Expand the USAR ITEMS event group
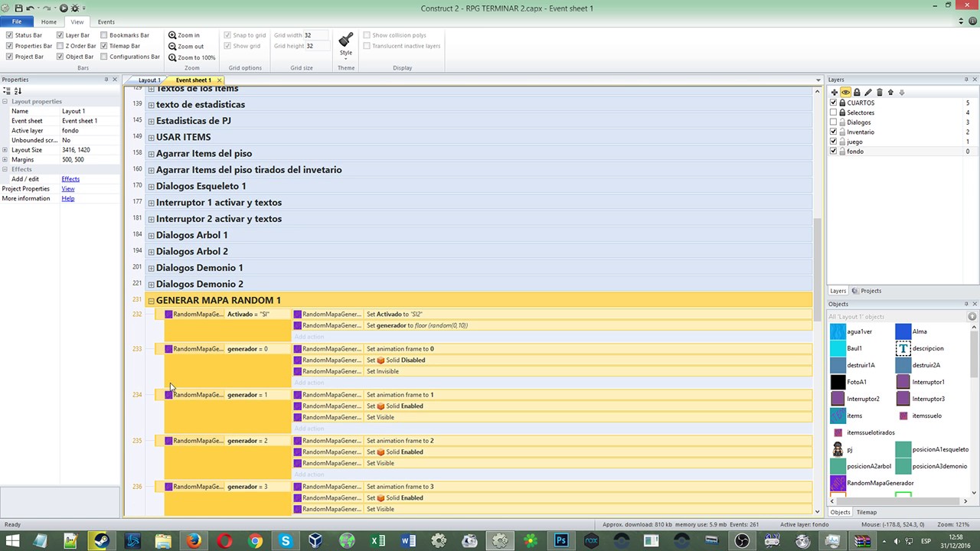This screenshot has width=980, height=551. coord(151,138)
